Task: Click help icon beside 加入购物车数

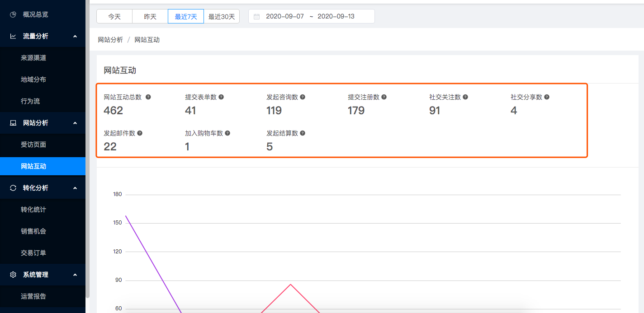Action: (227, 133)
